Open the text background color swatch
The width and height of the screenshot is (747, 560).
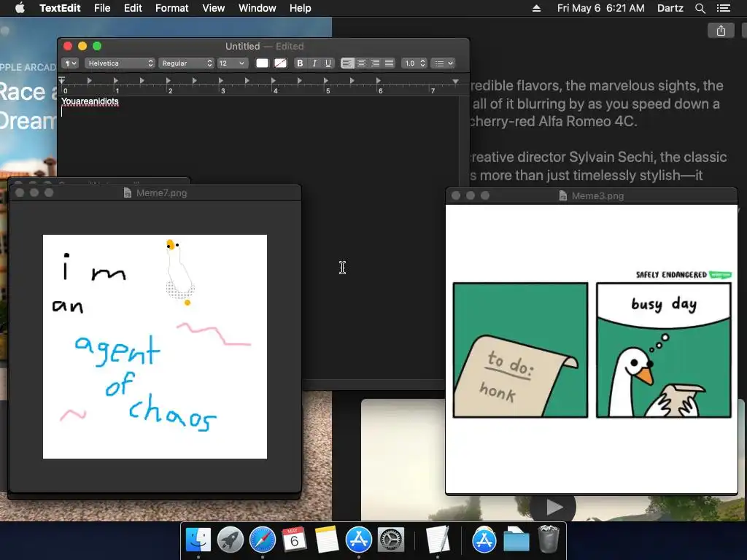click(x=281, y=63)
